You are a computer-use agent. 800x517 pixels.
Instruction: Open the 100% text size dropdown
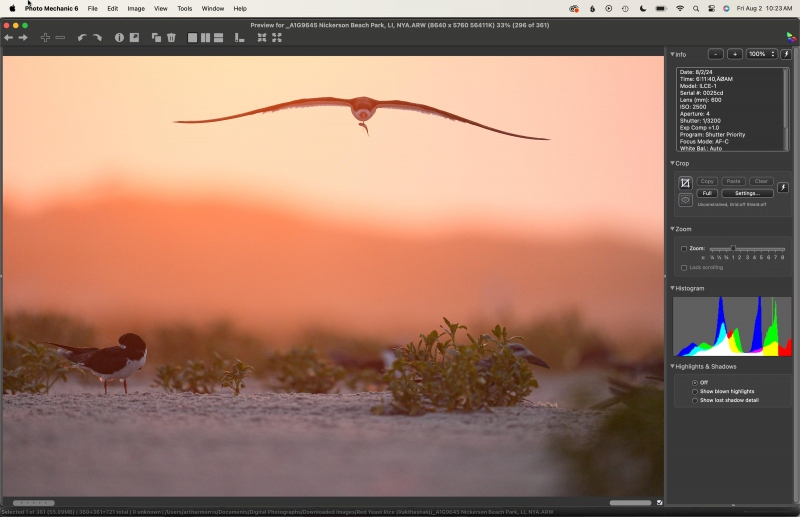pyautogui.click(x=762, y=54)
